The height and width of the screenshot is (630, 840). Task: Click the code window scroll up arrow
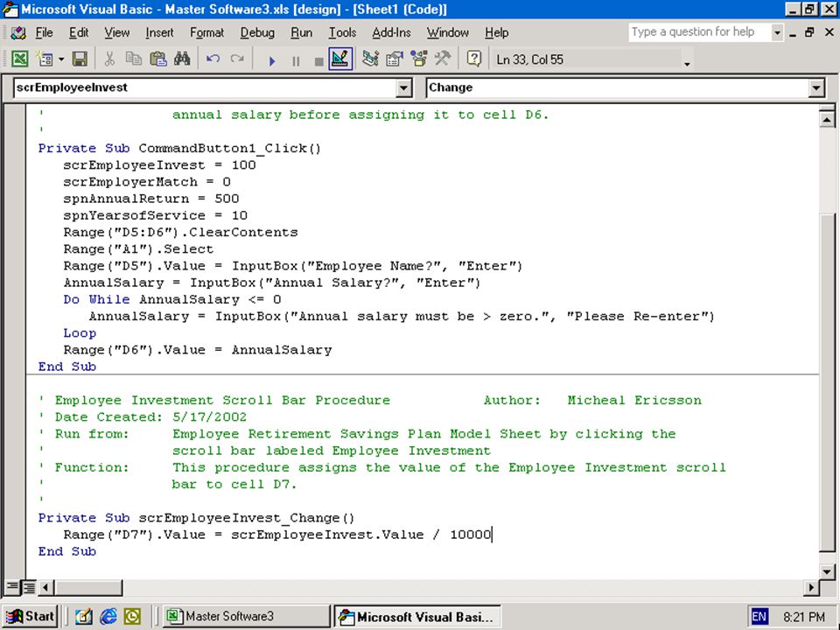click(827, 120)
